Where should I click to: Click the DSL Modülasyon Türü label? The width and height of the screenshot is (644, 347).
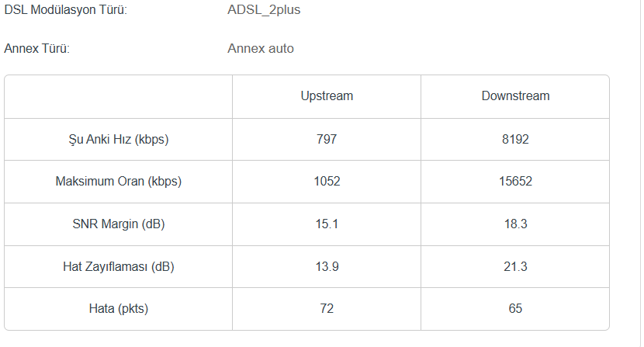pos(65,10)
